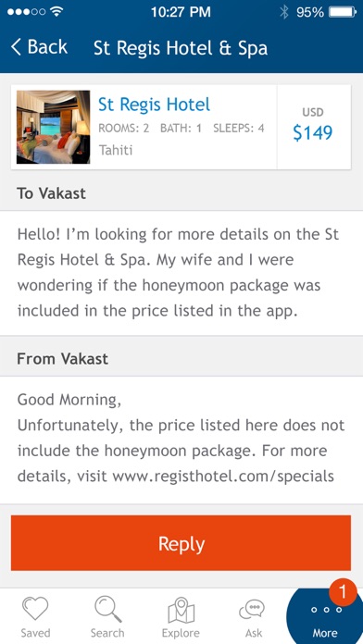Image resolution: width=363 pixels, height=644 pixels.
Task: Switch to the Explore tab label
Action: [x=181, y=633]
